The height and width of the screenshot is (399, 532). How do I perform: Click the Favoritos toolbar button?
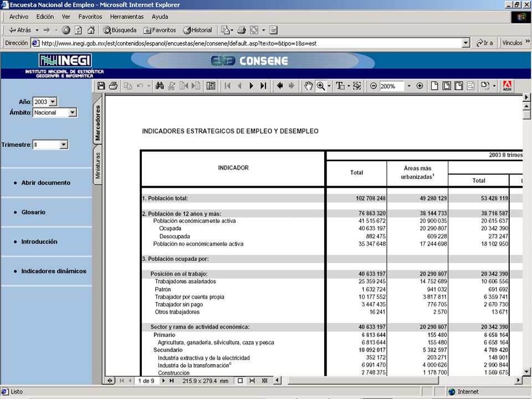pyautogui.click(x=160, y=30)
